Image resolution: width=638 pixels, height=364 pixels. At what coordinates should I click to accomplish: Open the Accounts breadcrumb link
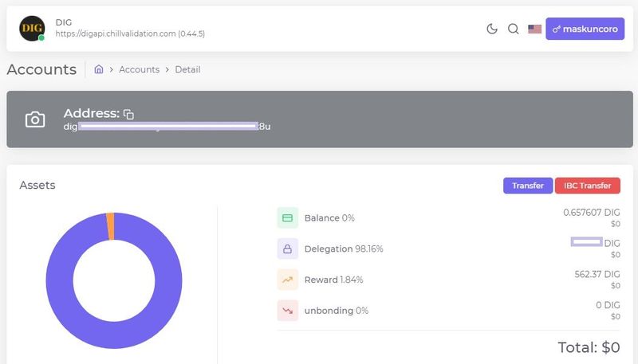pyautogui.click(x=139, y=69)
